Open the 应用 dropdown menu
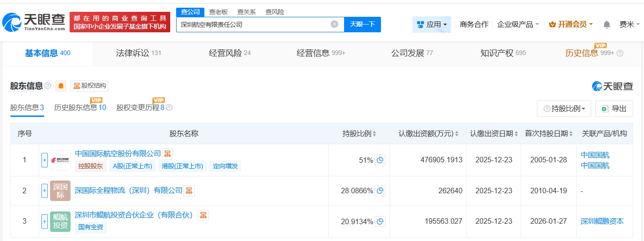The width and height of the screenshot is (644, 241). pyautogui.click(x=431, y=25)
